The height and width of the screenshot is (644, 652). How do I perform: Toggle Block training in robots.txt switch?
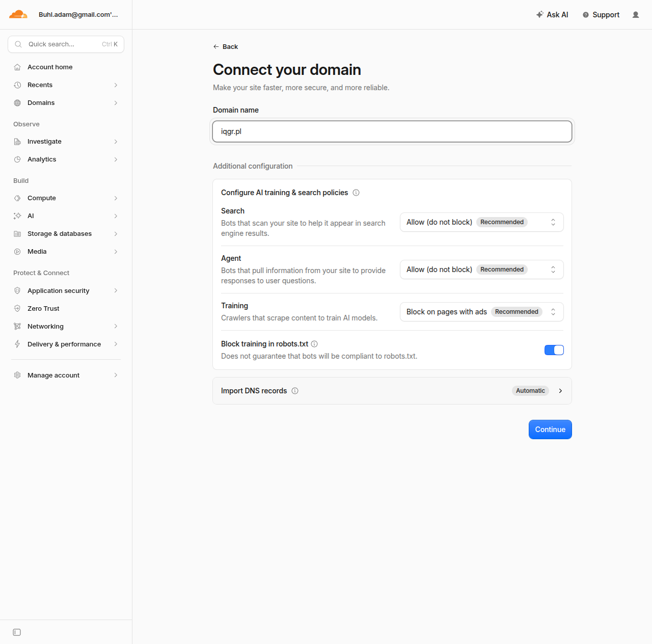(554, 350)
